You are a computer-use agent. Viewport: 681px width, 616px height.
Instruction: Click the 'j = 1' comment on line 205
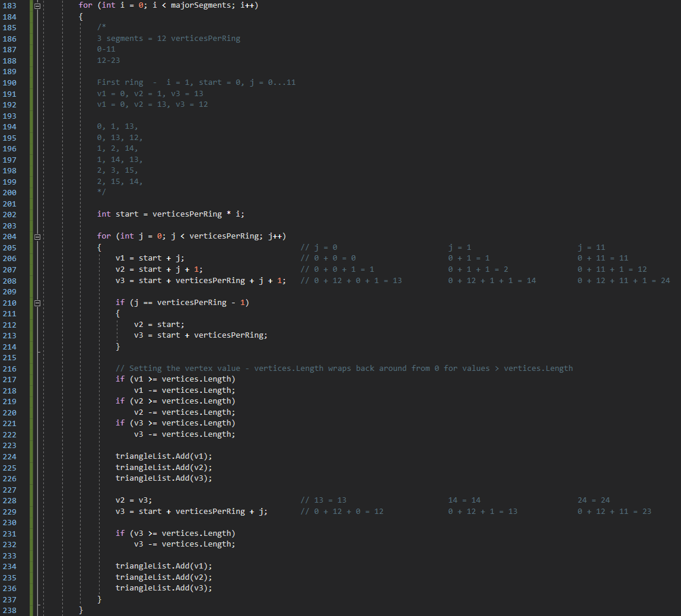point(460,247)
